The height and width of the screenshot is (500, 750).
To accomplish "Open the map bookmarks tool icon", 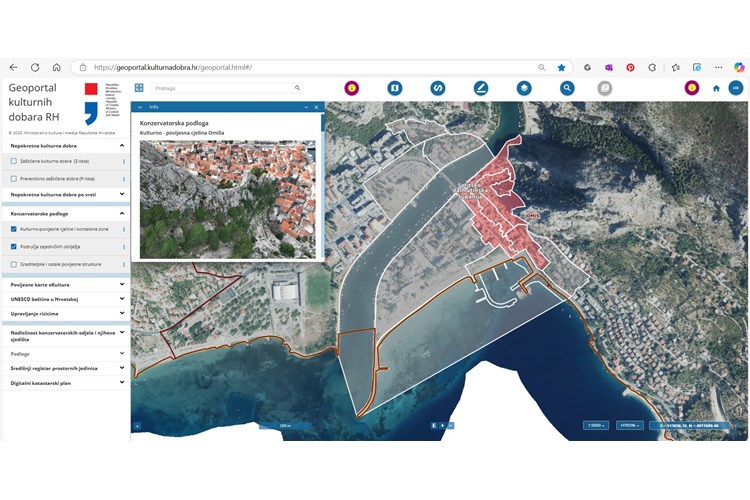I will click(x=394, y=88).
